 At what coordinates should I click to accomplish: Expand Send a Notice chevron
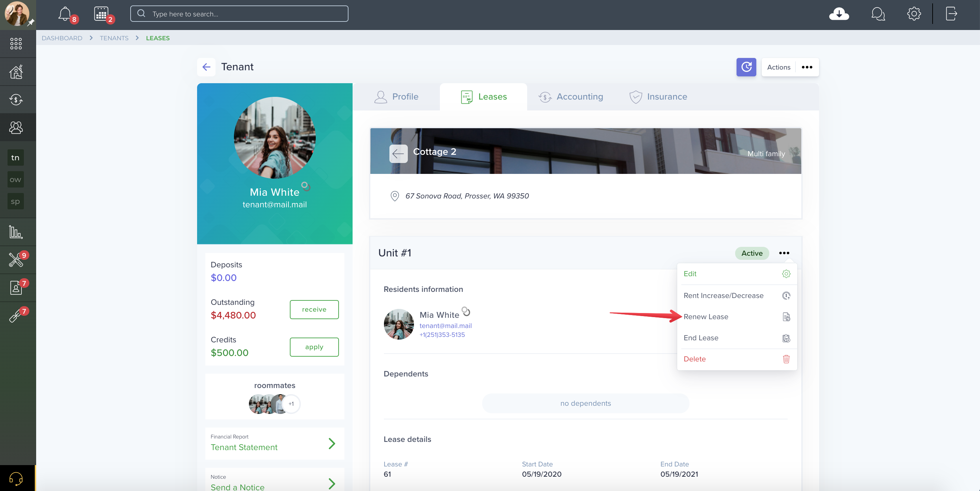point(332,483)
